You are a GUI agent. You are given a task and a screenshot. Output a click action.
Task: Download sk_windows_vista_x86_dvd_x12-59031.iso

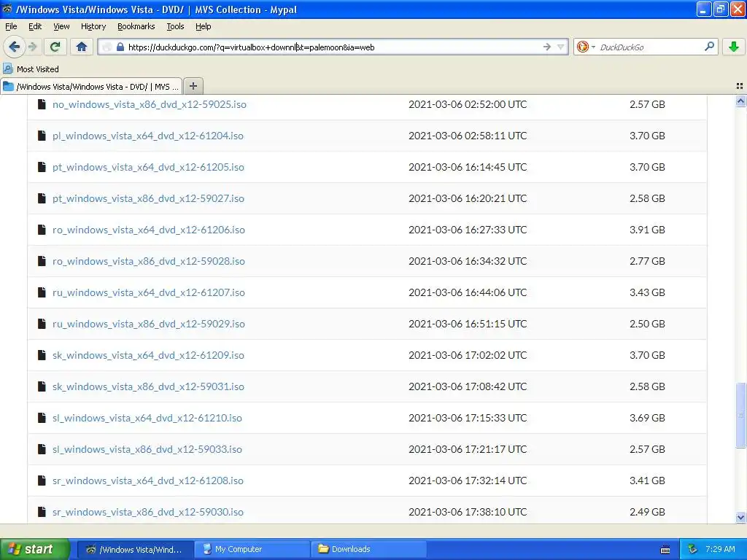(x=148, y=387)
